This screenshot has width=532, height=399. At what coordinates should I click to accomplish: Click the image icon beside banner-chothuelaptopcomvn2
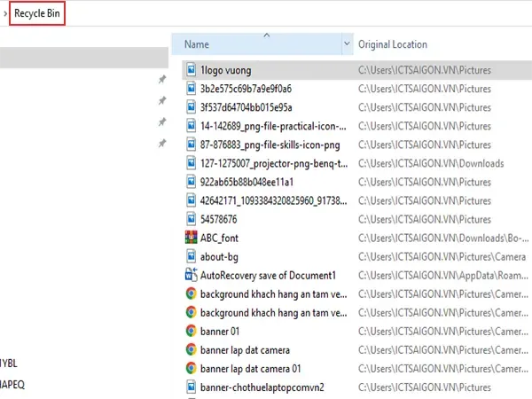191,387
